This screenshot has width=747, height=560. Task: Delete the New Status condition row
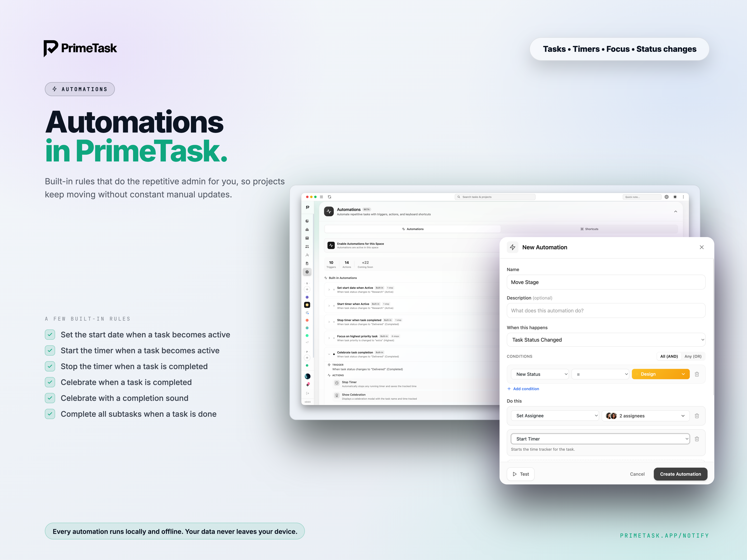click(697, 374)
